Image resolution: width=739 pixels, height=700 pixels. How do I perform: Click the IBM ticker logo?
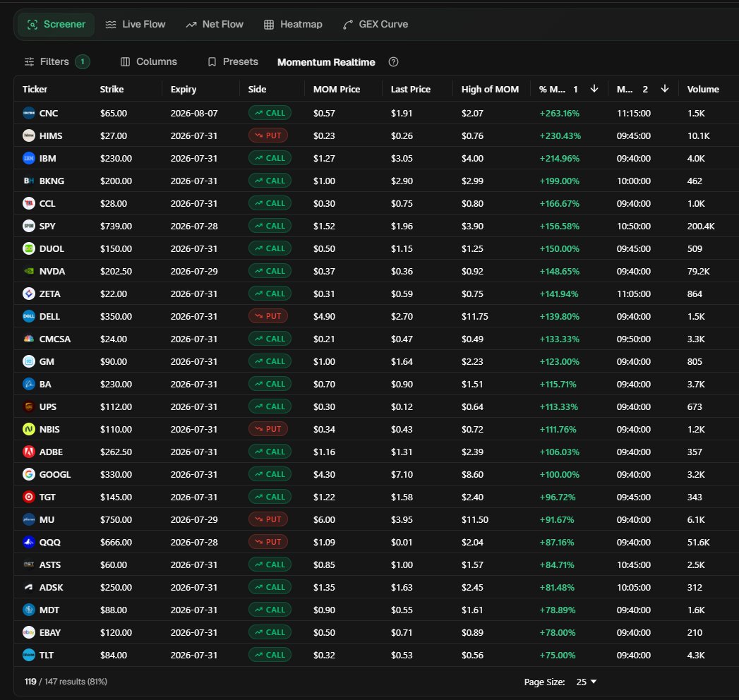click(29, 158)
